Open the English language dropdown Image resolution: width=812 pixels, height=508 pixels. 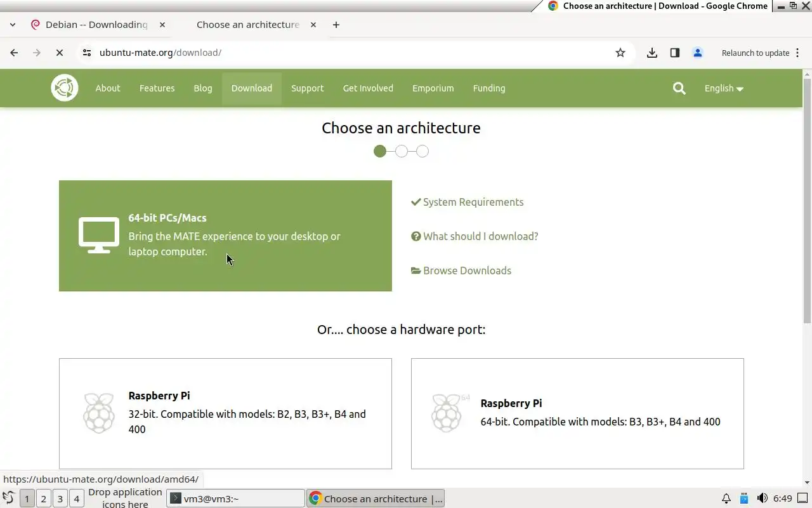click(x=724, y=88)
